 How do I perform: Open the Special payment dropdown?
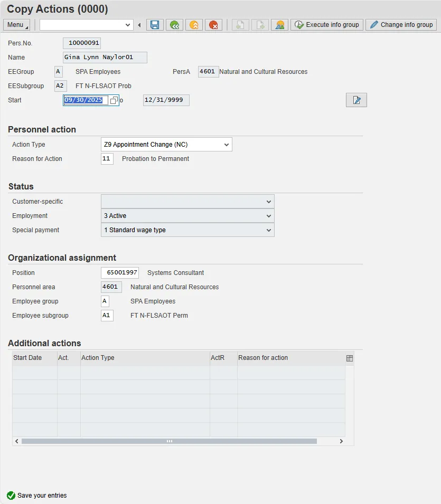[269, 230]
